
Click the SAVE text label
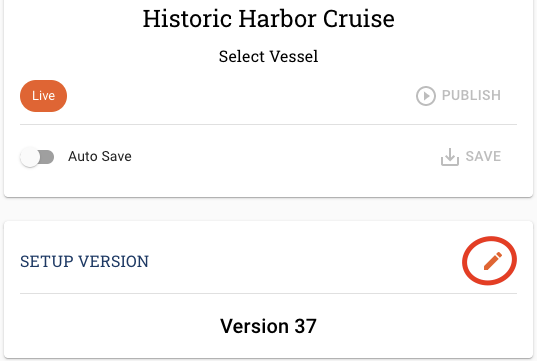tap(483, 157)
